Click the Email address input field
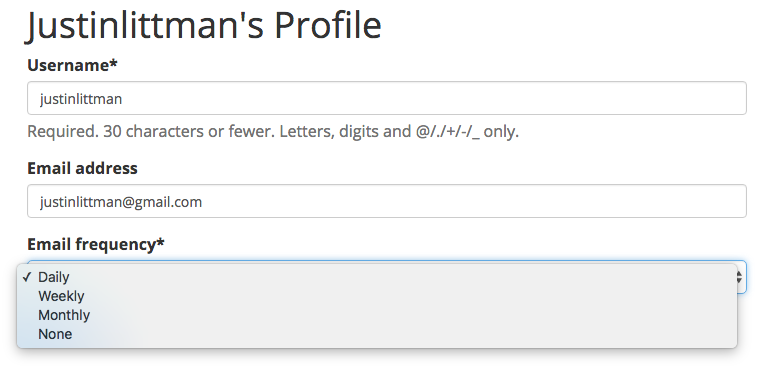This screenshot has width=774, height=372. (387, 201)
